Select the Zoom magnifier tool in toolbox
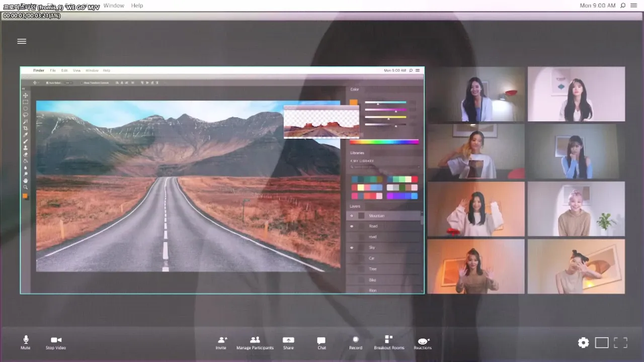 coord(25,187)
